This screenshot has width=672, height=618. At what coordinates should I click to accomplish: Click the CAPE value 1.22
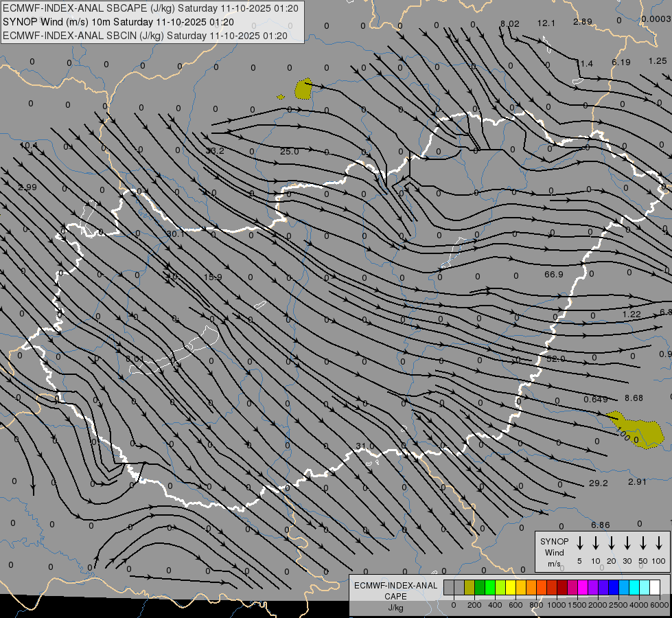pyautogui.click(x=632, y=314)
